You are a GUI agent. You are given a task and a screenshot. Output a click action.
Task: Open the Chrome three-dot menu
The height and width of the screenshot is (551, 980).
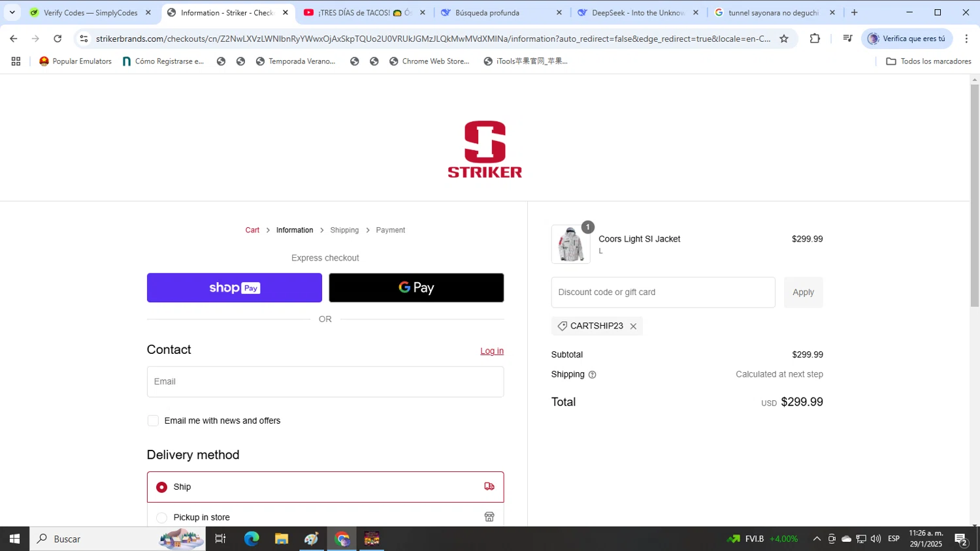966,39
